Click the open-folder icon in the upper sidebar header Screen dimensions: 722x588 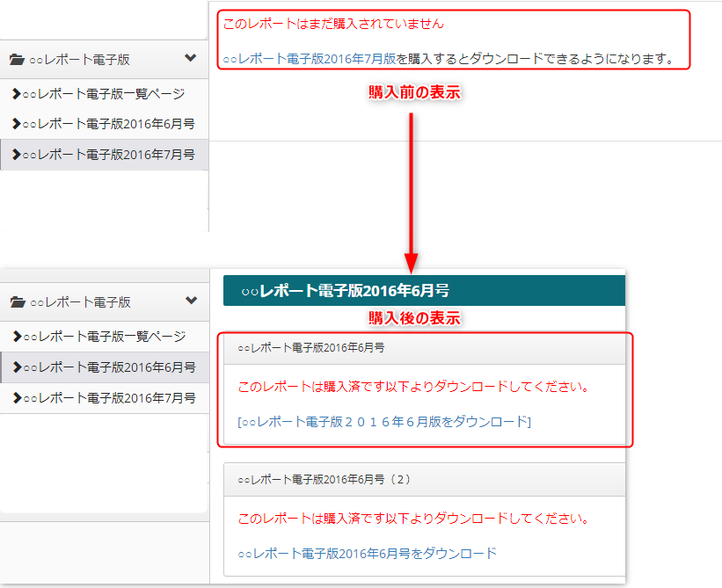coord(17,60)
